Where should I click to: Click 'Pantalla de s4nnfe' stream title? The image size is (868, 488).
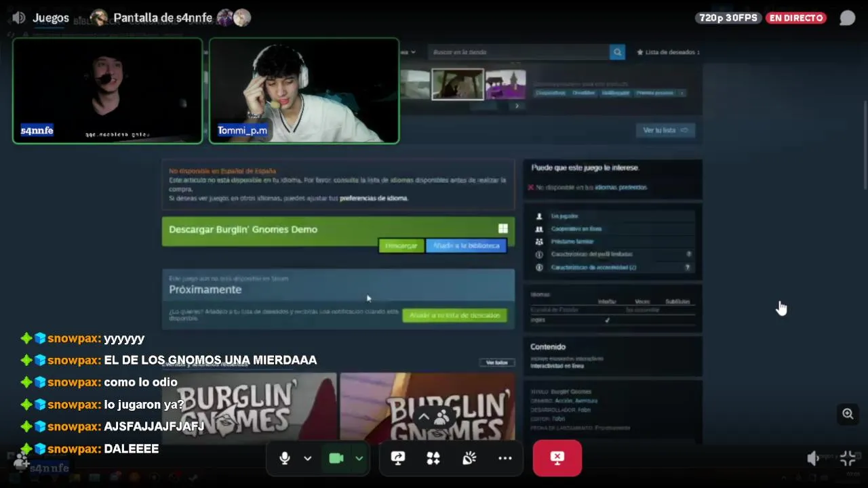(x=163, y=18)
